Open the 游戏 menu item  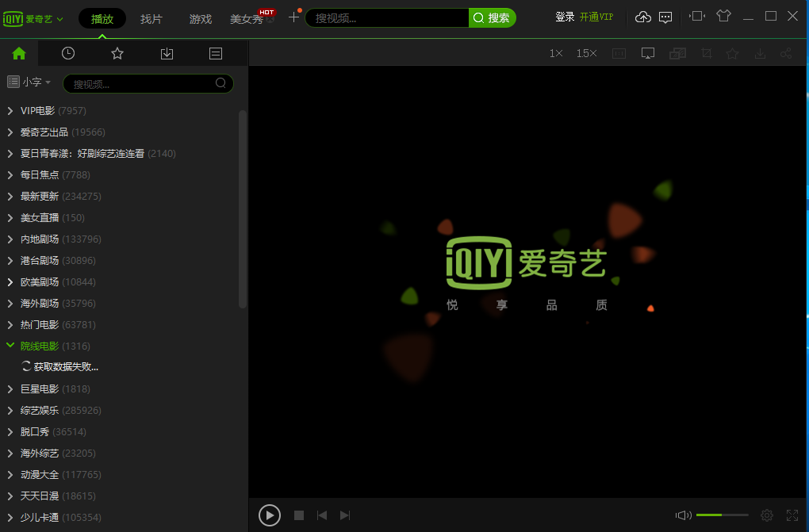tap(200, 16)
